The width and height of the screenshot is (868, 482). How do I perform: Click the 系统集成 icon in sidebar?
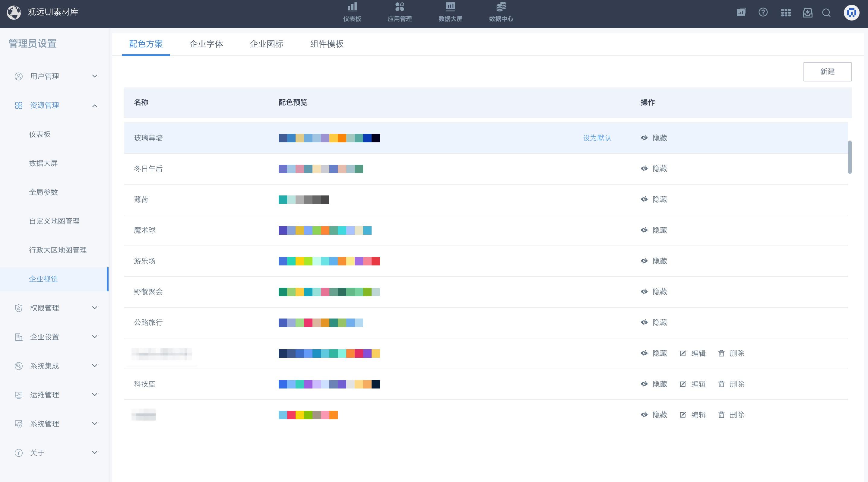coord(18,366)
